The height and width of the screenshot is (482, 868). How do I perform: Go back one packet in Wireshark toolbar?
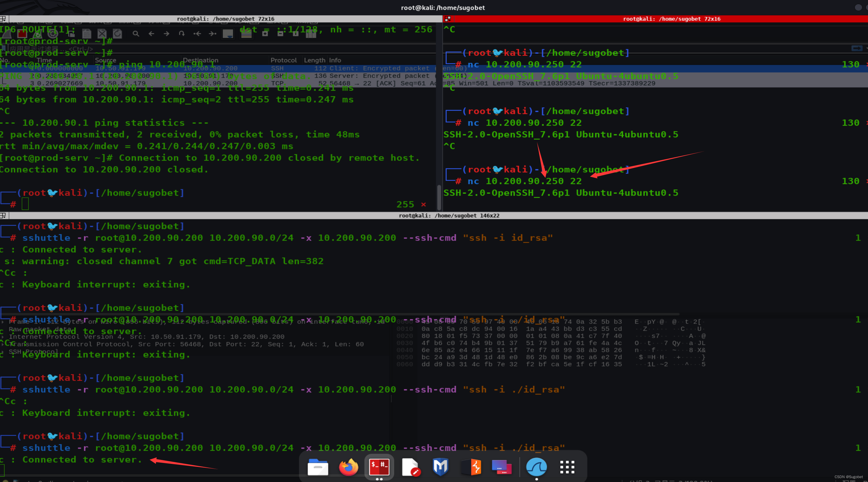(151, 34)
